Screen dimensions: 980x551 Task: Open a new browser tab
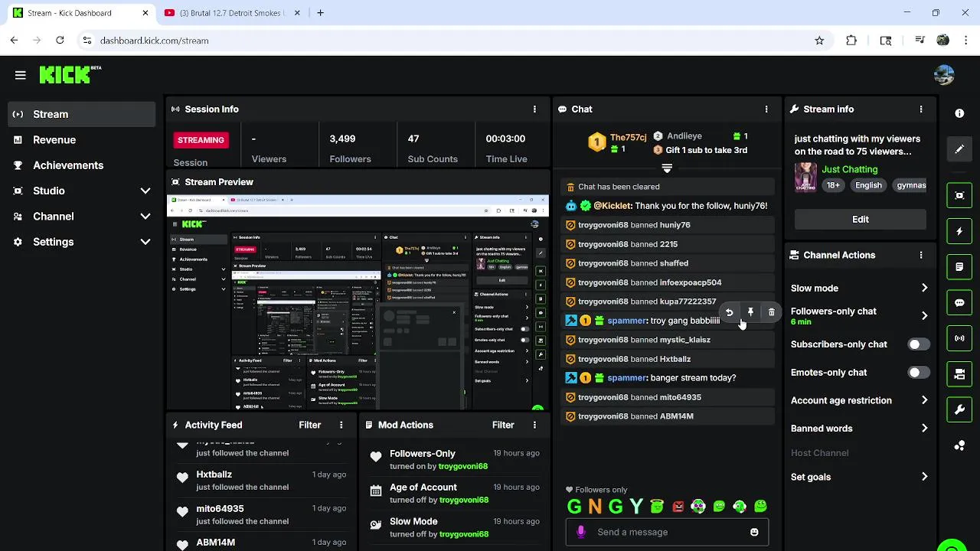point(320,13)
